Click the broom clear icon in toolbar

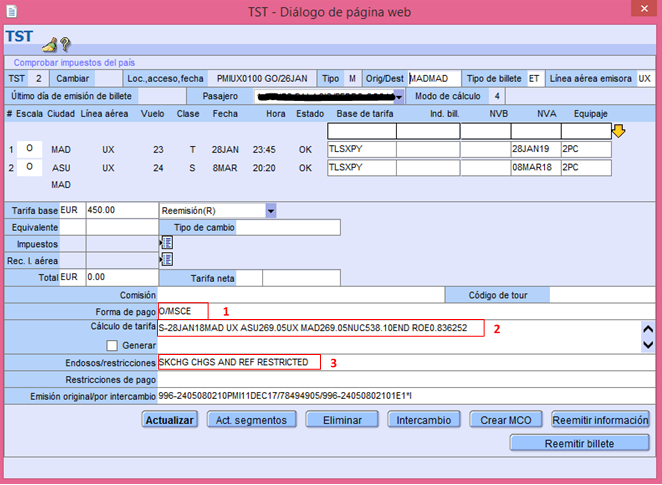(x=49, y=44)
